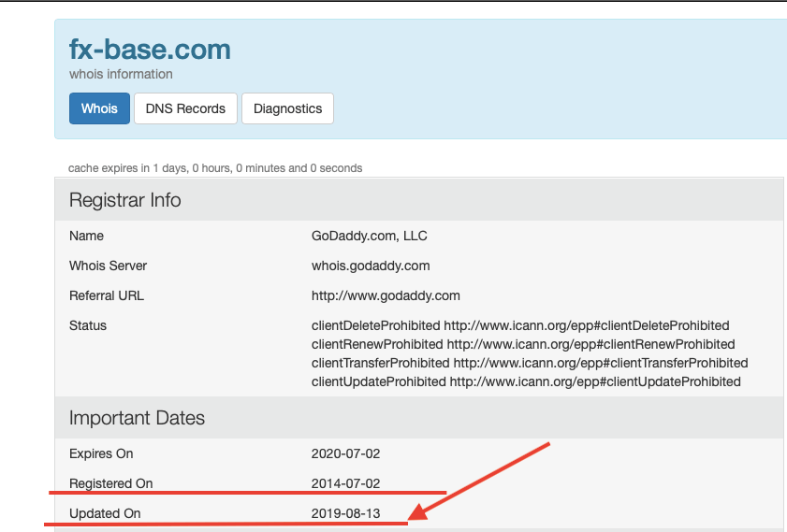Click the Updated On row label
The height and width of the screenshot is (532, 787).
pos(105,513)
